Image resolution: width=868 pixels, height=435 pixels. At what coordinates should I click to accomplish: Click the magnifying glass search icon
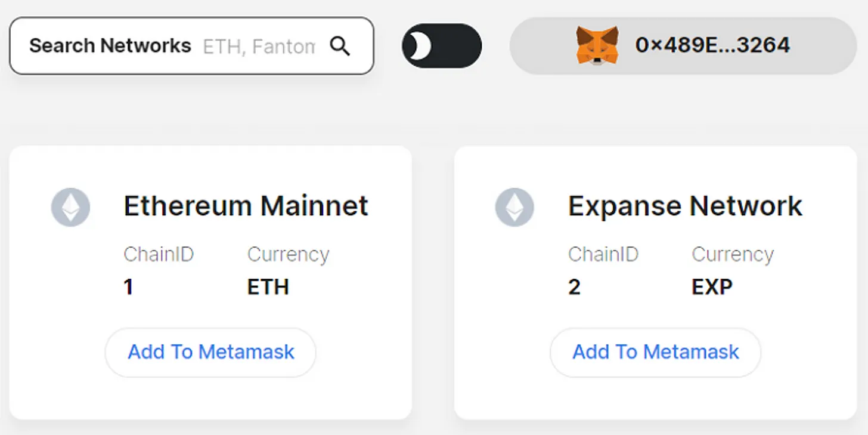point(340,46)
